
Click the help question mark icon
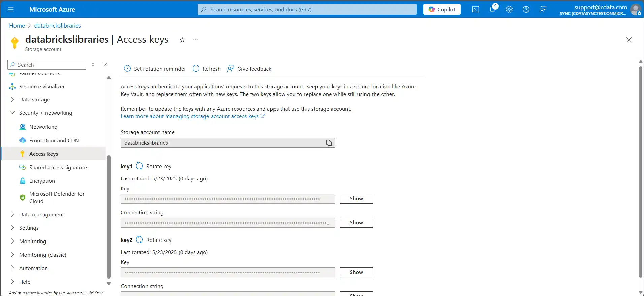click(x=526, y=9)
